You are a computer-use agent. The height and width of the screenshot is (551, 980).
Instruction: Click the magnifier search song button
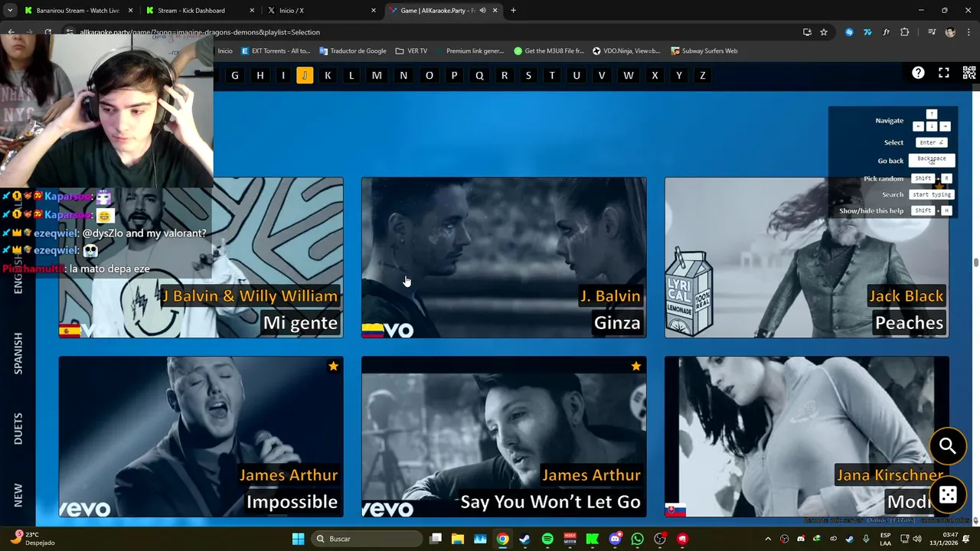(x=948, y=446)
